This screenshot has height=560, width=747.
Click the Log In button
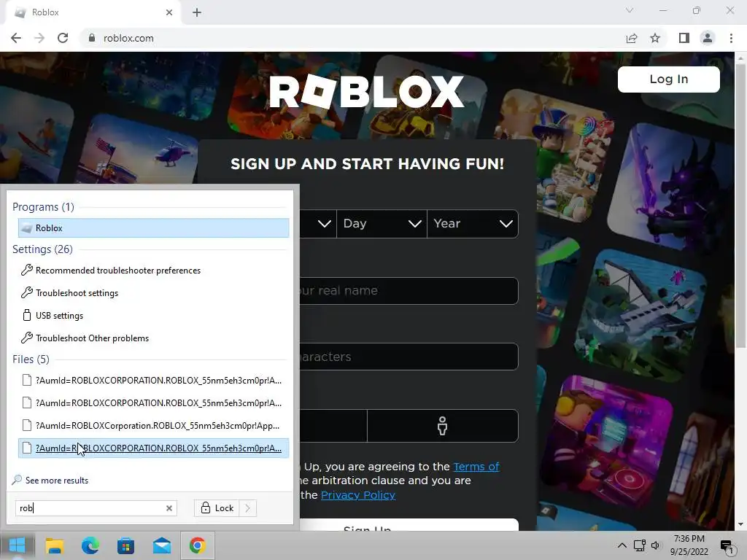pos(668,79)
